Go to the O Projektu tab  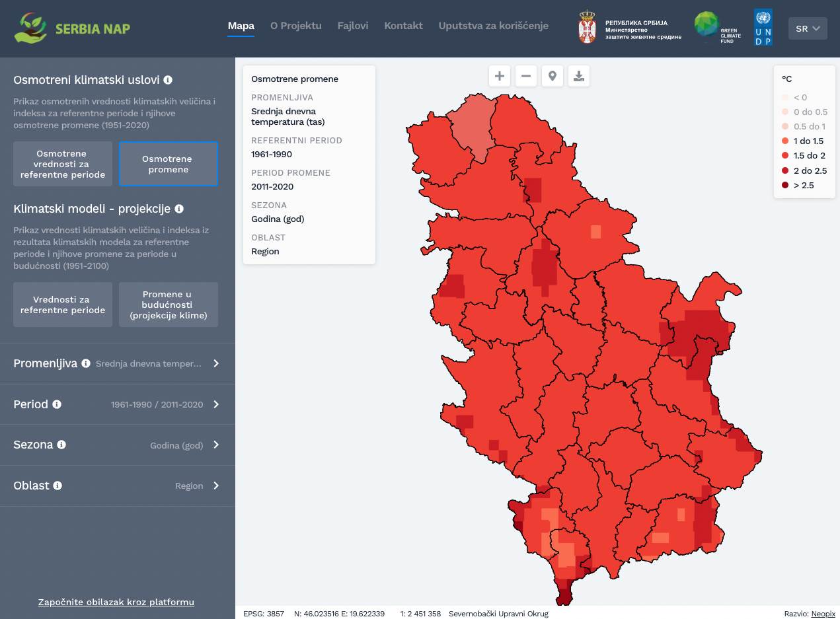tap(295, 26)
